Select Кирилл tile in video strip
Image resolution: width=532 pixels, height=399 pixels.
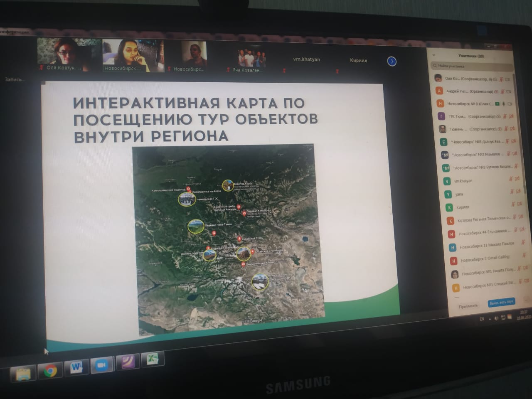(x=358, y=60)
